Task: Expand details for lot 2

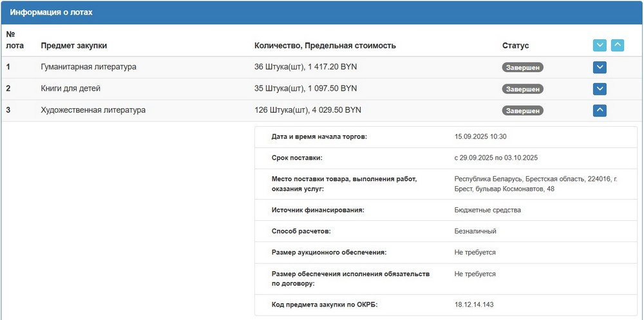Action: tap(600, 89)
